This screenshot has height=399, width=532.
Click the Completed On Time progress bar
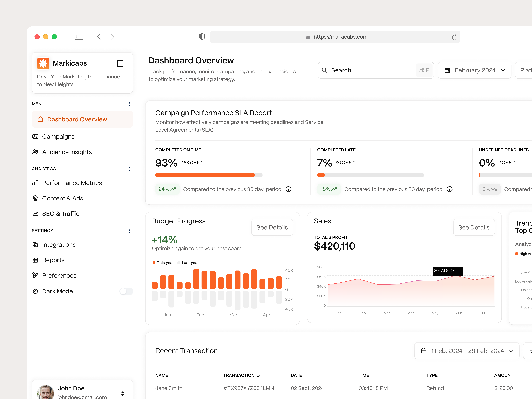point(209,175)
